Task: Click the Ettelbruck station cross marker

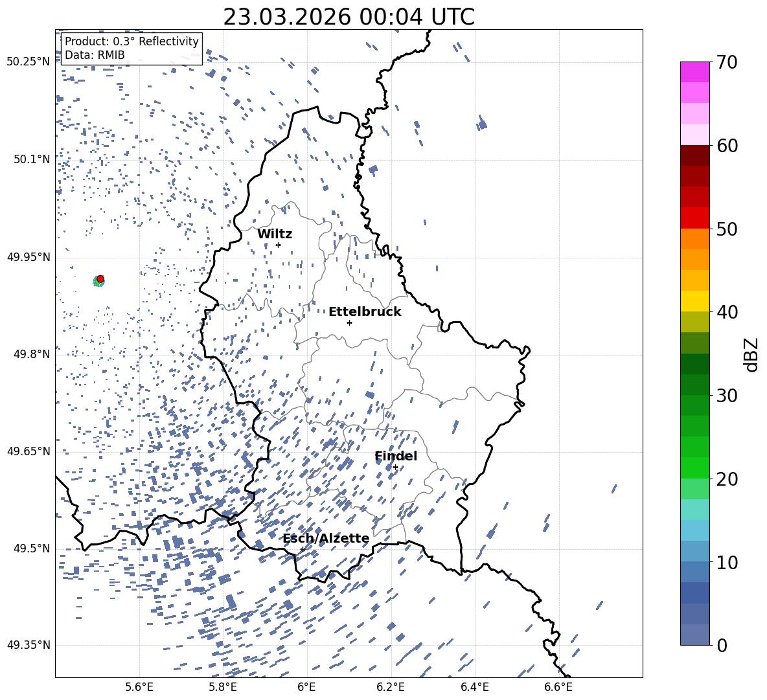Action: [349, 322]
